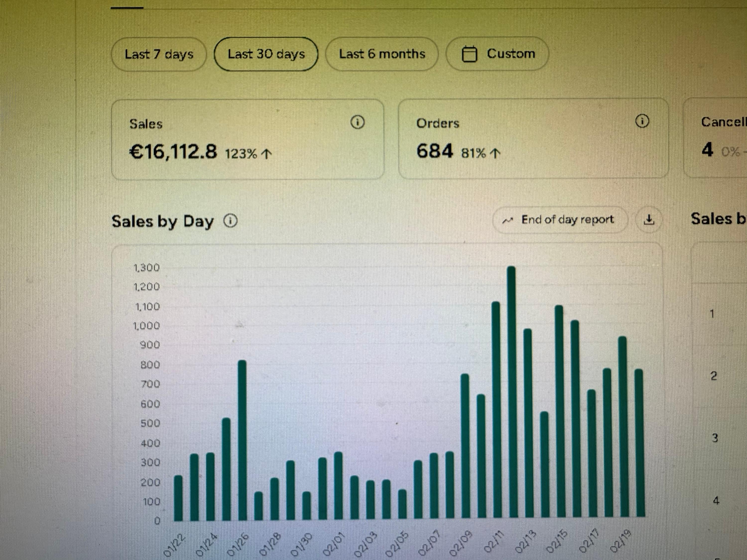The height and width of the screenshot is (560, 747).
Task: Click trend icon on End of day report
Action: point(507,221)
